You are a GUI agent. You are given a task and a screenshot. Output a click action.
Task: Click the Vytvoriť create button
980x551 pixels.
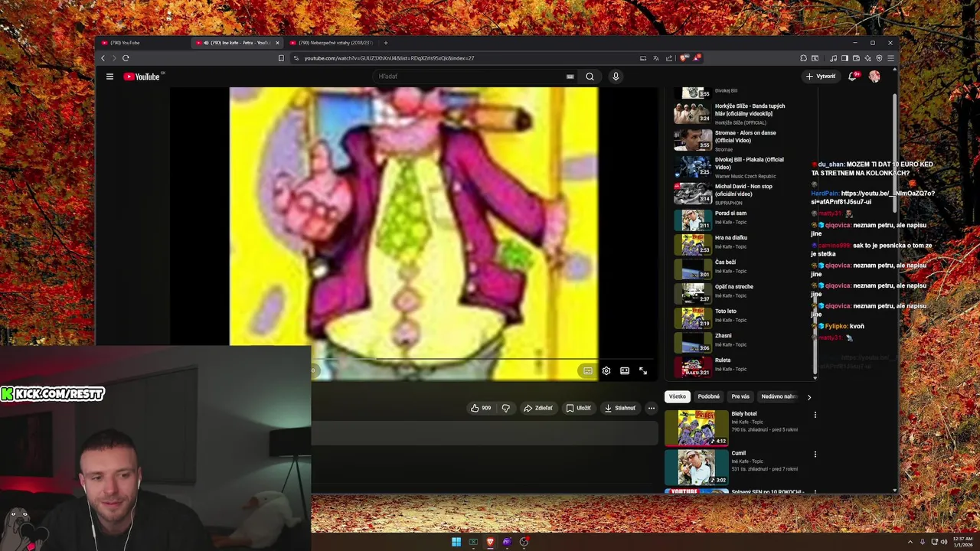coord(821,77)
